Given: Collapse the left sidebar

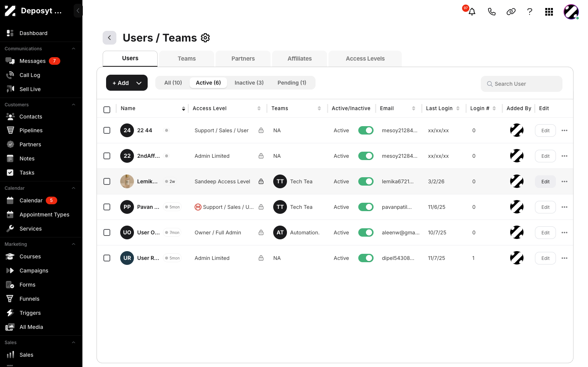Looking at the screenshot, I should 78,11.
